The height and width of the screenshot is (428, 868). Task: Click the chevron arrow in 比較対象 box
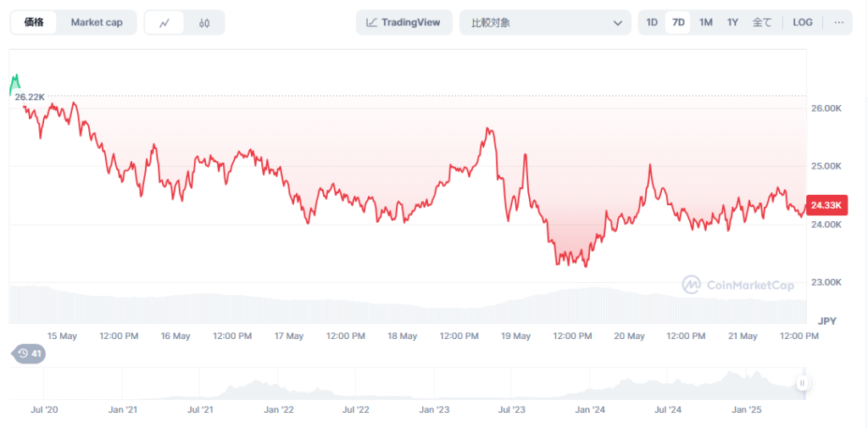(x=617, y=23)
